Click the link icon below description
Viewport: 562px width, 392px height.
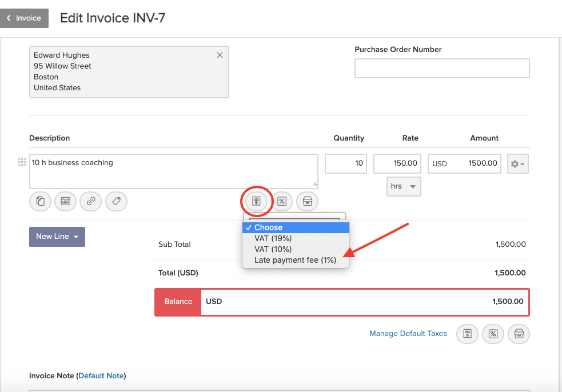coord(91,201)
